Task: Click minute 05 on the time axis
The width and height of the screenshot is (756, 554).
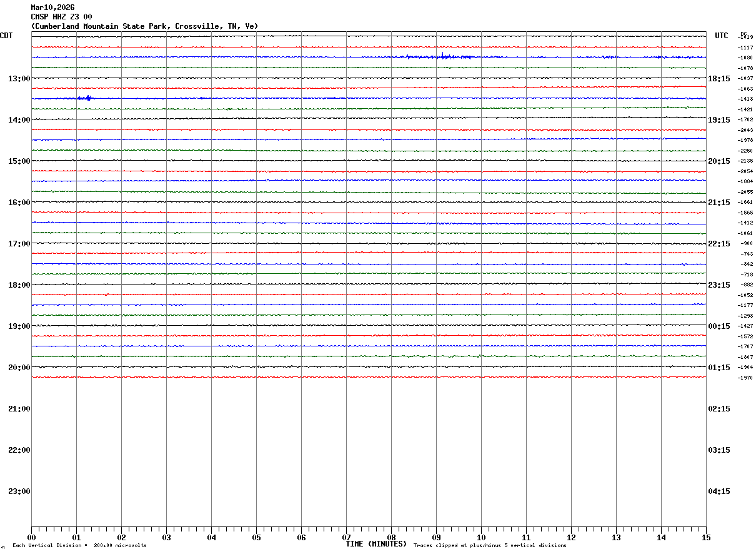Action: pyautogui.click(x=256, y=538)
